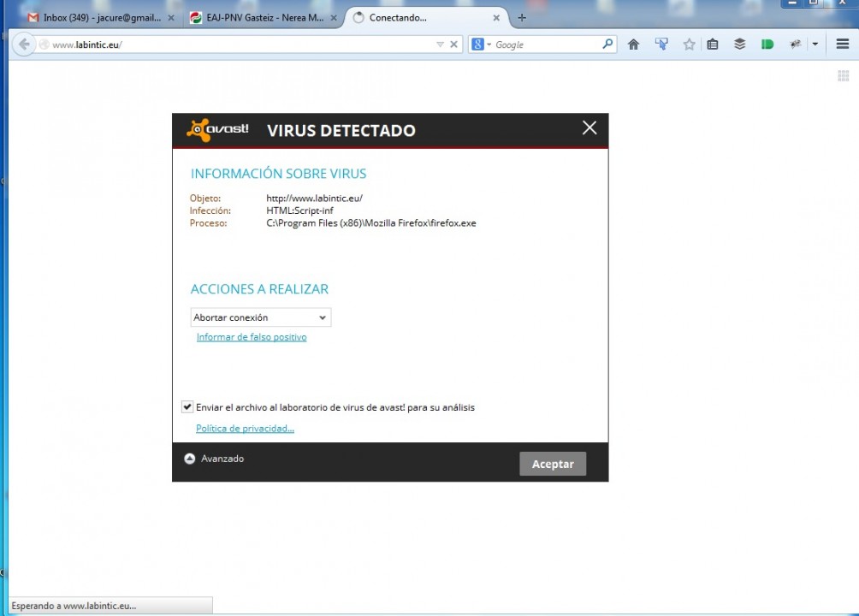Open the Firefox hamburger menu
Screen dimensions: 859x616
pos(843,44)
